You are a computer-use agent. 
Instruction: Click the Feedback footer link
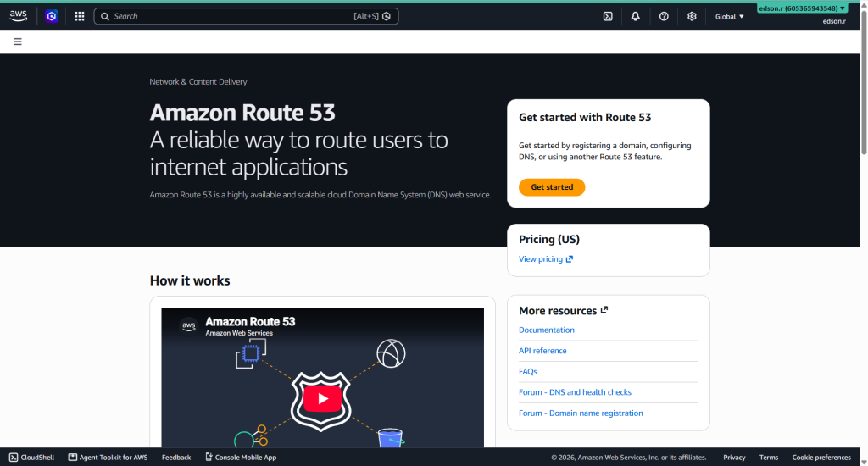[176, 458]
